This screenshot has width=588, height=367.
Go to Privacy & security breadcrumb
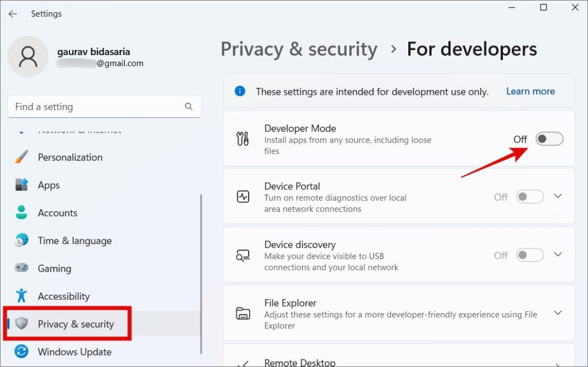coord(299,49)
